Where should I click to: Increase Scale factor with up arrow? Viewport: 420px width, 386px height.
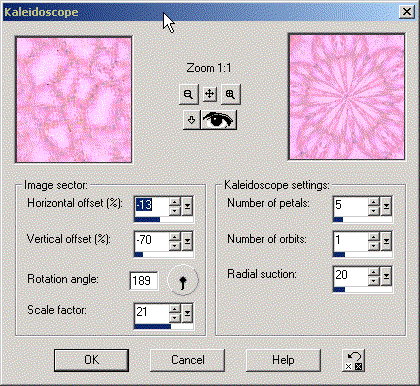175,308
